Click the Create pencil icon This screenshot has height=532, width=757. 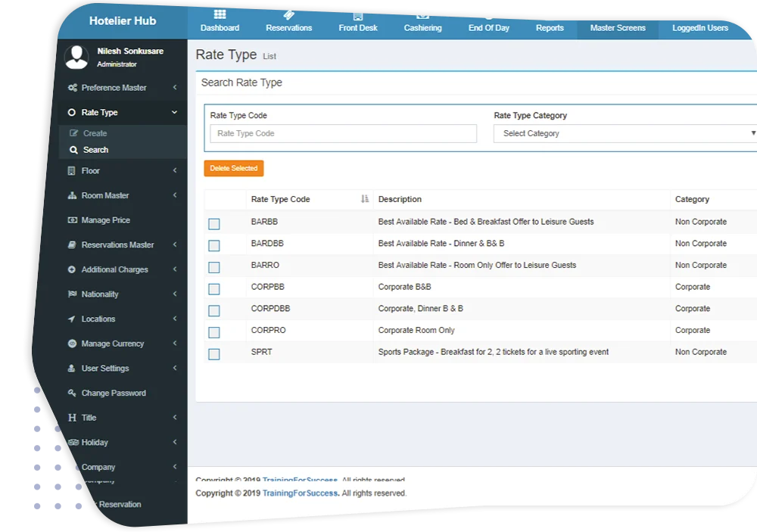(x=73, y=133)
